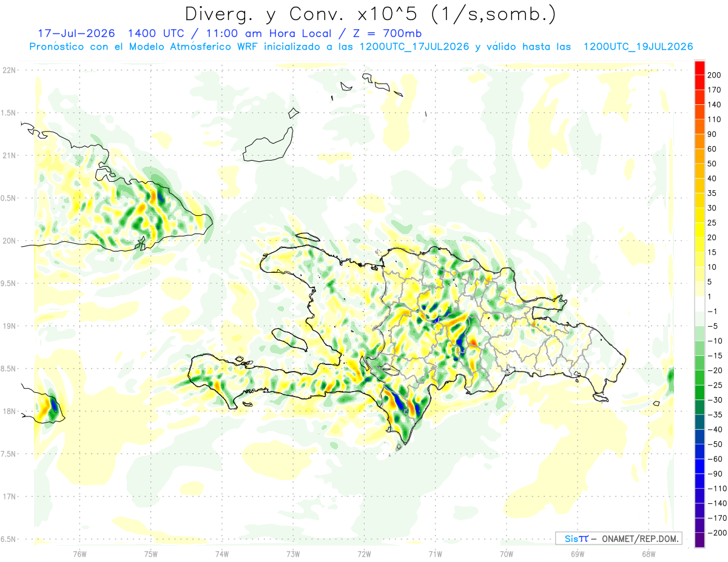Click the 72W longitude axis label
Viewport: 728px width, 562px height.
pyautogui.click(x=364, y=554)
